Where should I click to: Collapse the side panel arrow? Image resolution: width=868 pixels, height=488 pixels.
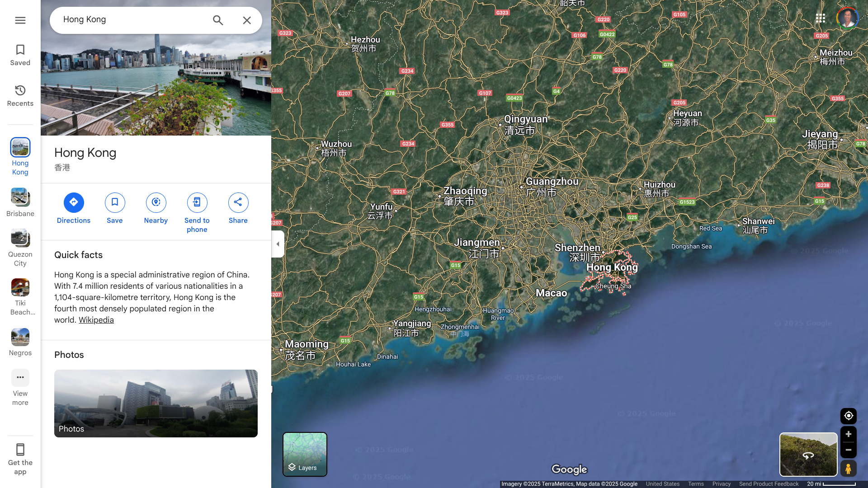[278, 244]
